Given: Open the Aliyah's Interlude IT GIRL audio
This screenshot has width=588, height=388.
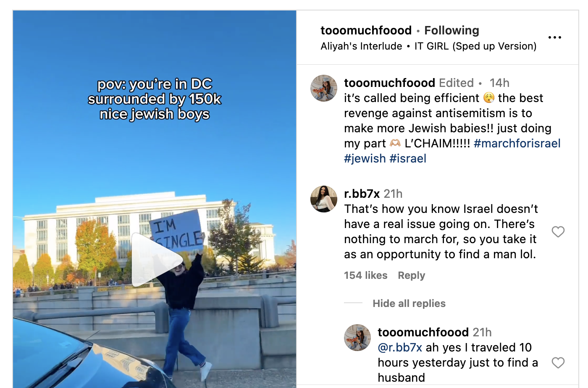Looking at the screenshot, I should pyautogui.click(x=428, y=46).
